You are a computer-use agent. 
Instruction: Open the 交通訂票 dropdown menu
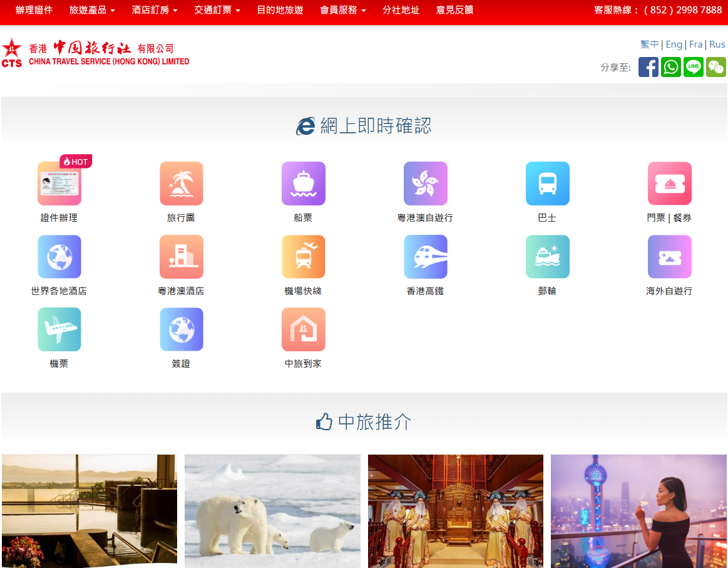click(217, 10)
